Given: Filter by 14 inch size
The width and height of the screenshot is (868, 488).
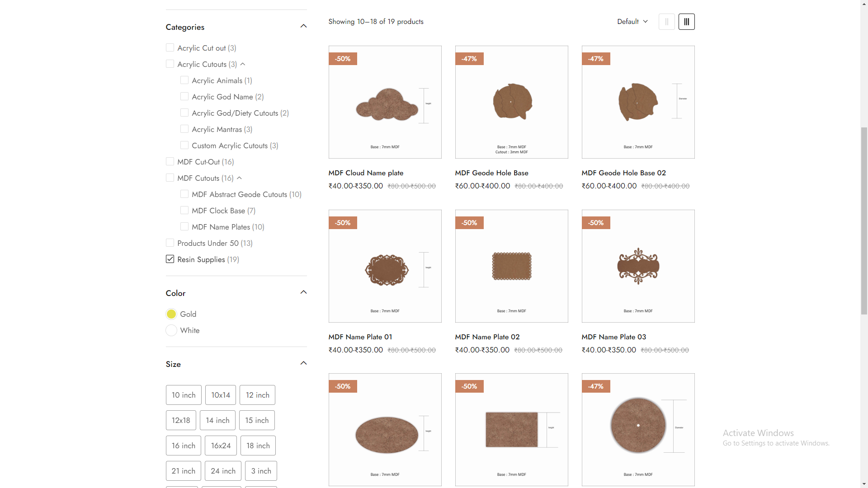Looking at the screenshot, I should [217, 420].
